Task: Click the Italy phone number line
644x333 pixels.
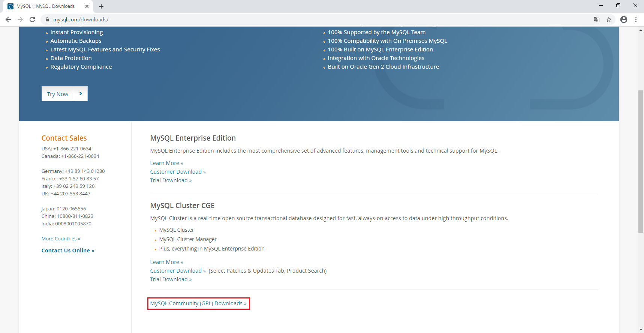Action: tap(68, 186)
